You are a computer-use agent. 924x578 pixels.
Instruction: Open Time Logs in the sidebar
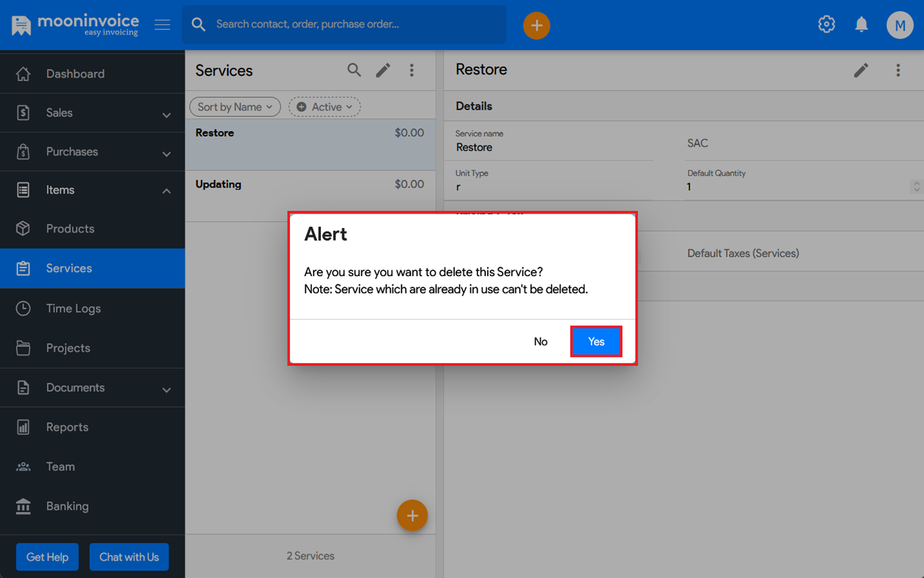click(x=73, y=308)
